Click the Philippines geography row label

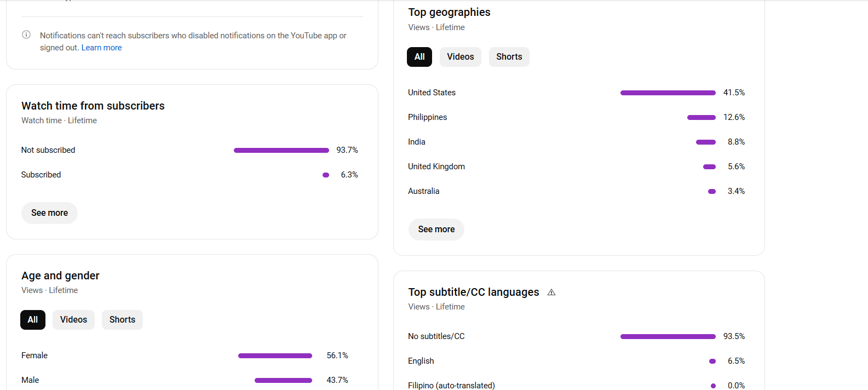point(427,117)
